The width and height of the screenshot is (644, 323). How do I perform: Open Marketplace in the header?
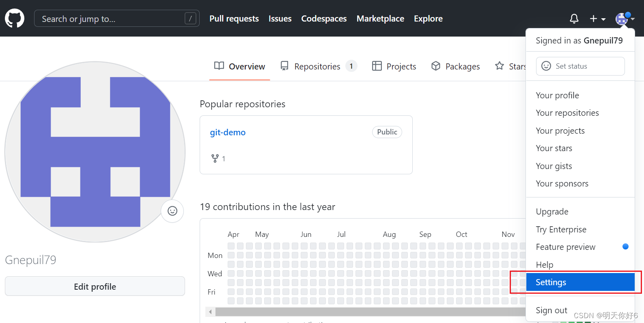(380, 19)
